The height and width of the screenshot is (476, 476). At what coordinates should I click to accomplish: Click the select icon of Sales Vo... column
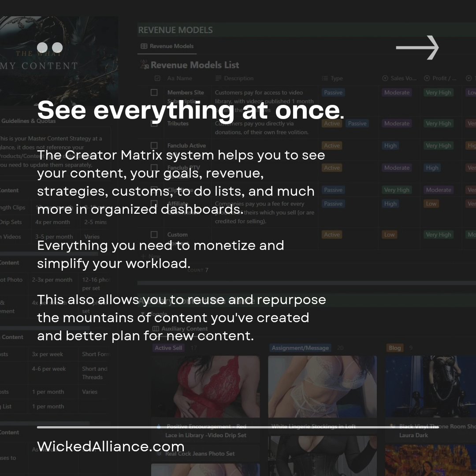[385, 78]
